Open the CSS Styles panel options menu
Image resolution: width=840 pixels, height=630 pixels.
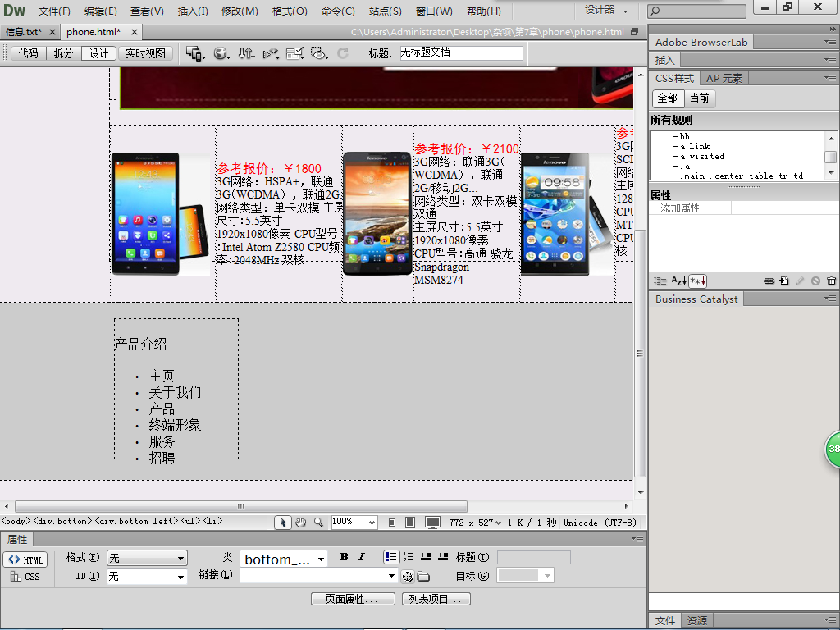coord(830,78)
